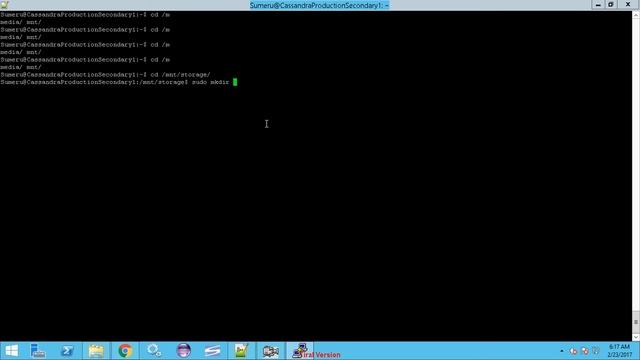Open the video camera recorder app on taskbar
The height and width of the screenshot is (360, 640).
(270, 351)
